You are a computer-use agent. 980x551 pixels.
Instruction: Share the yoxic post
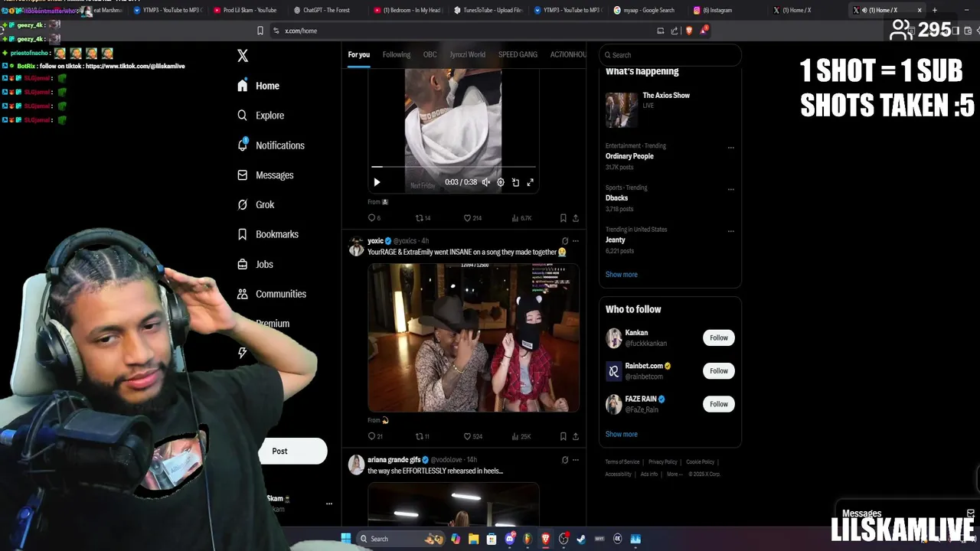[x=576, y=436]
